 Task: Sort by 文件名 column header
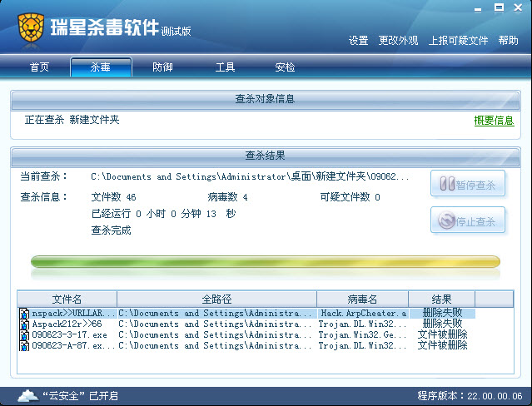tap(67, 300)
